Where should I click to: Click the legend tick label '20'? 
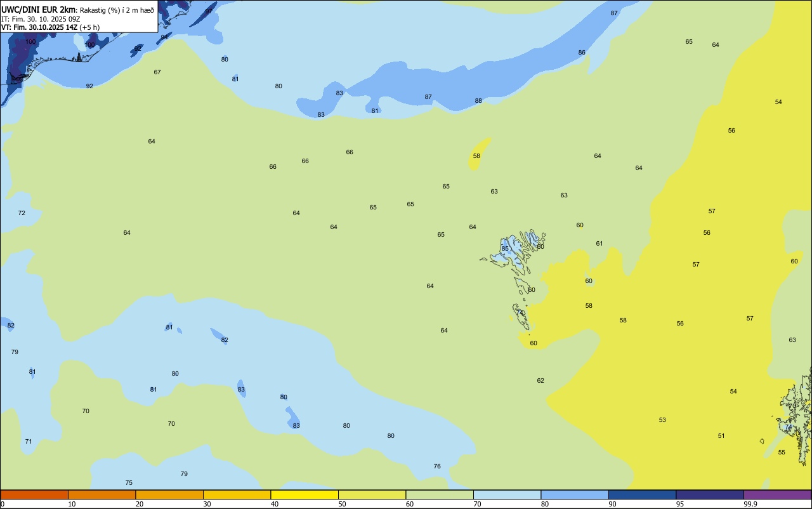point(140,504)
